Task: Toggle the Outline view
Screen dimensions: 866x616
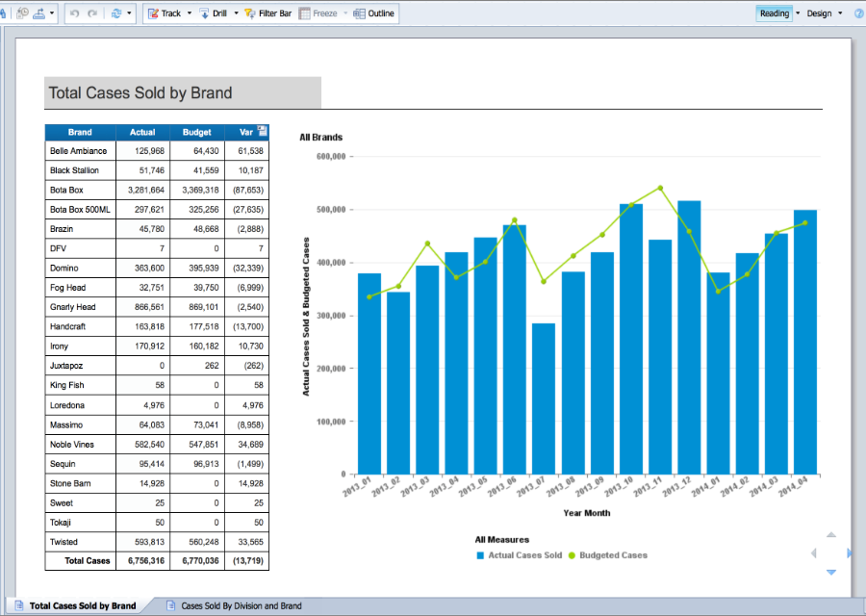Action: [374, 13]
